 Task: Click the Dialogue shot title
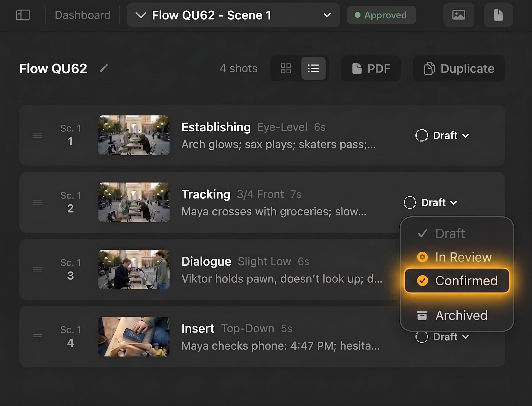[x=206, y=261]
